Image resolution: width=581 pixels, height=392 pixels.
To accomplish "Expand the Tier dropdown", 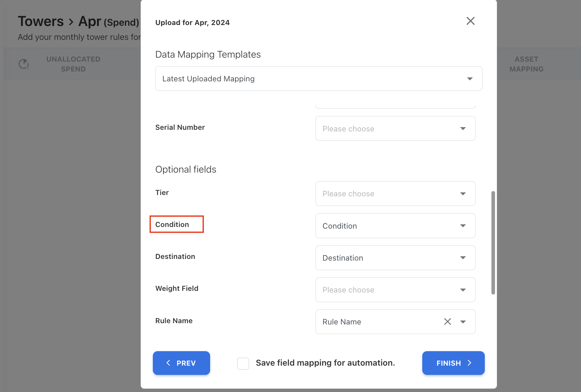I will click(x=395, y=194).
